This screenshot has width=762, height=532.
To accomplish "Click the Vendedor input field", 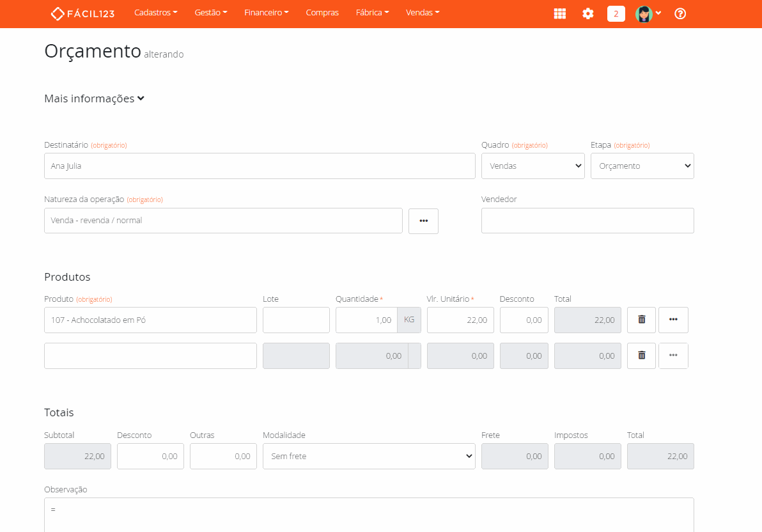I will [x=587, y=221].
